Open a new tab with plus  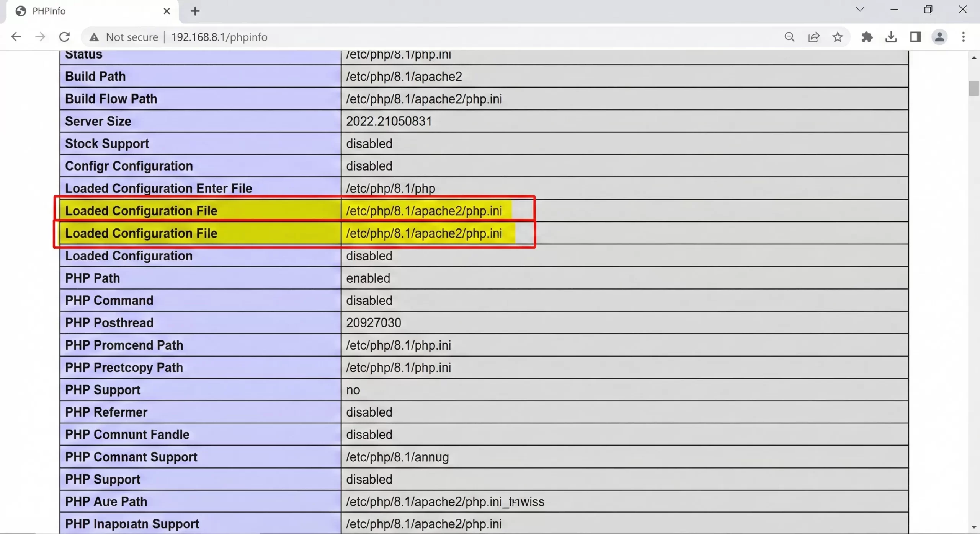click(x=195, y=11)
